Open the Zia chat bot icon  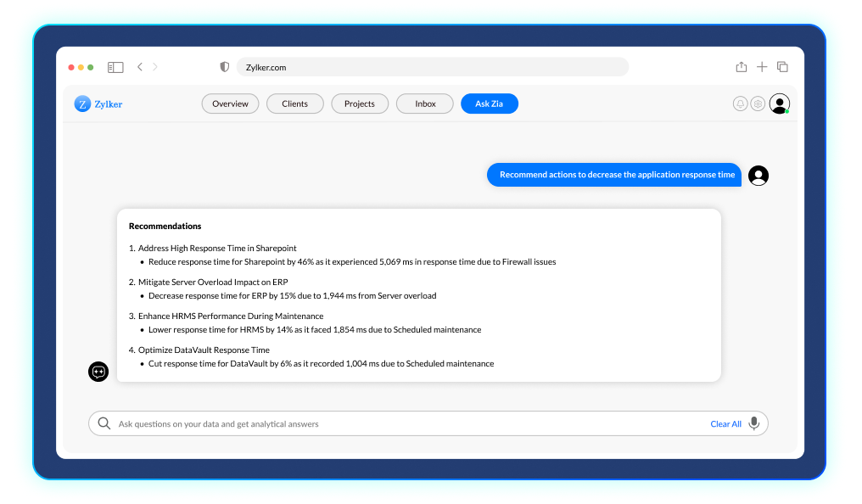click(x=98, y=371)
